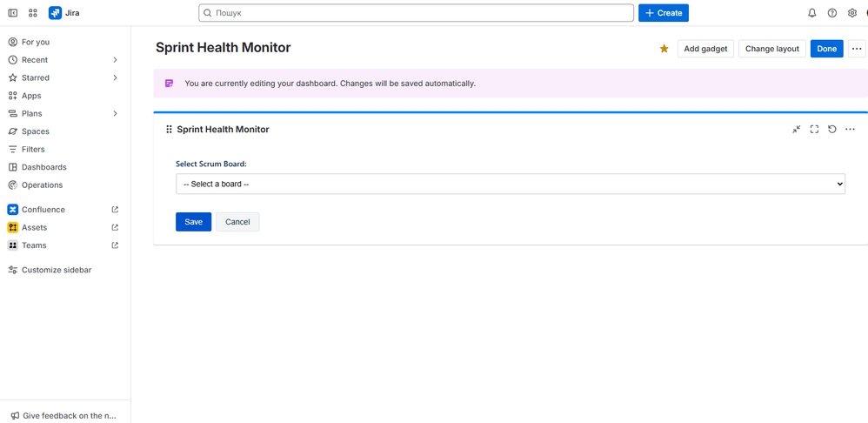The width and height of the screenshot is (868, 423).
Task: Open settings gear icon
Action: pos(852,13)
